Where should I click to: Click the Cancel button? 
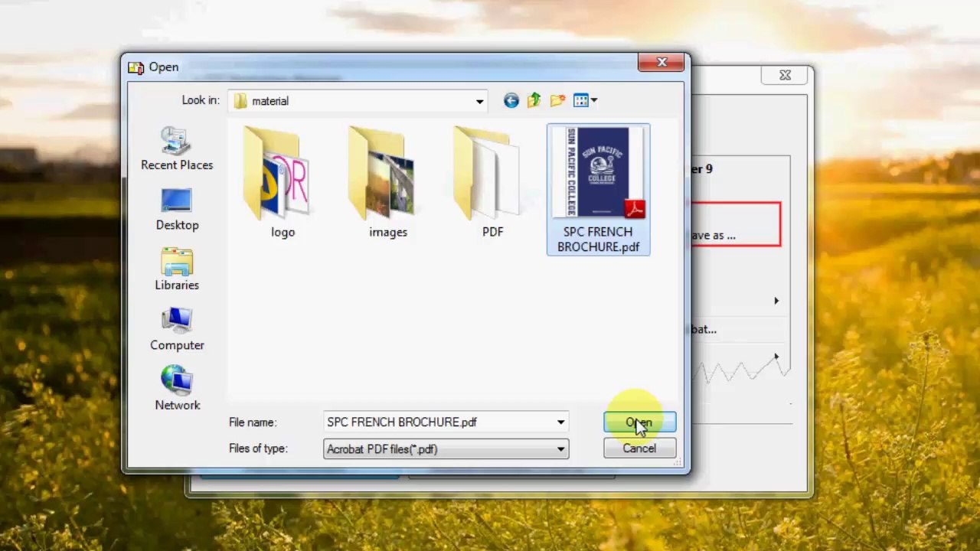[x=639, y=448]
